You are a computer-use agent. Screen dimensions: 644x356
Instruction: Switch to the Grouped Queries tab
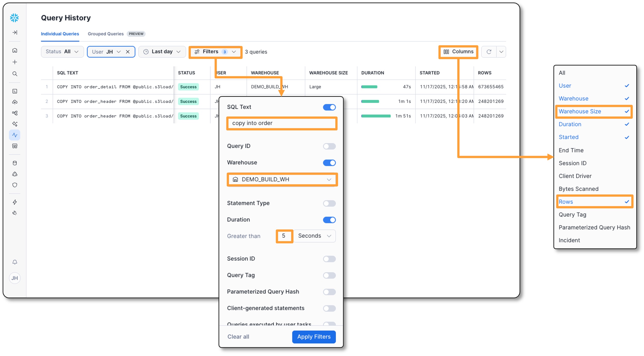(x=106, y=34)
